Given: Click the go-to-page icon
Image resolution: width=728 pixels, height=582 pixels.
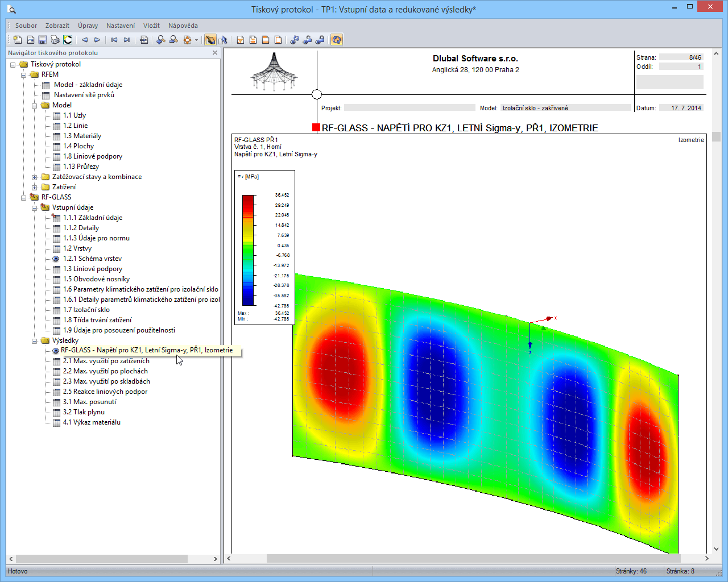Looking at the screenshot, I should (x=144, y=40).
